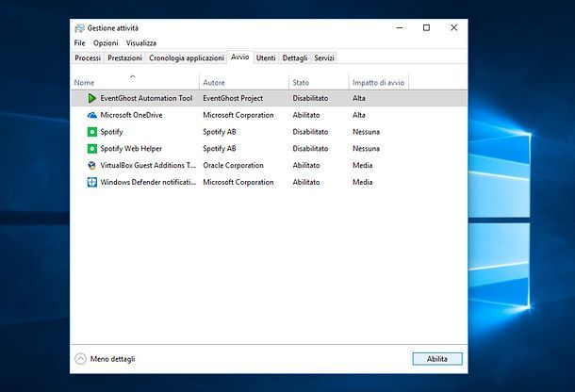Select the EventGhost Automation Tool entry
This screenshot has height=392, width=575.
click(146, 98)
